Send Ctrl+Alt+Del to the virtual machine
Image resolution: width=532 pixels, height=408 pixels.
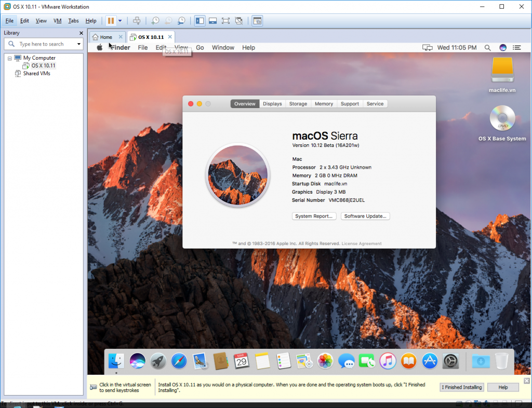click(x=137, y=20)
